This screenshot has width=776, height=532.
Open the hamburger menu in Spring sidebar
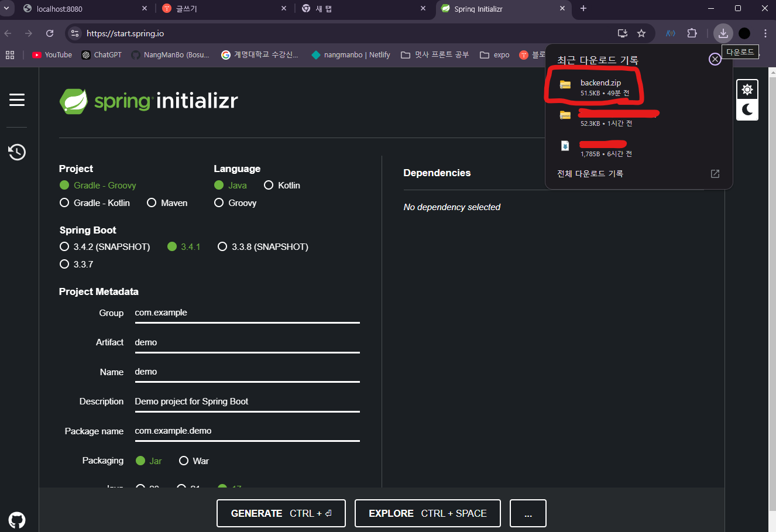[x=17, y=100]
